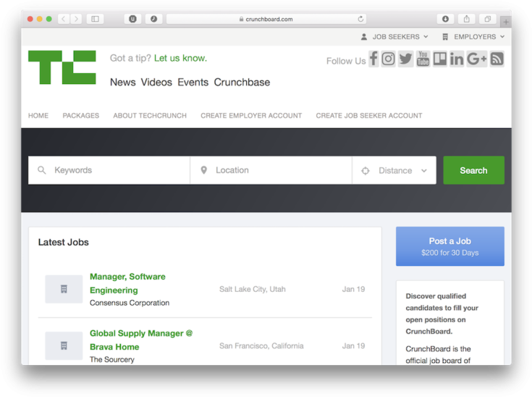Click the 'San Francisco, California' text

coord(261,346)
